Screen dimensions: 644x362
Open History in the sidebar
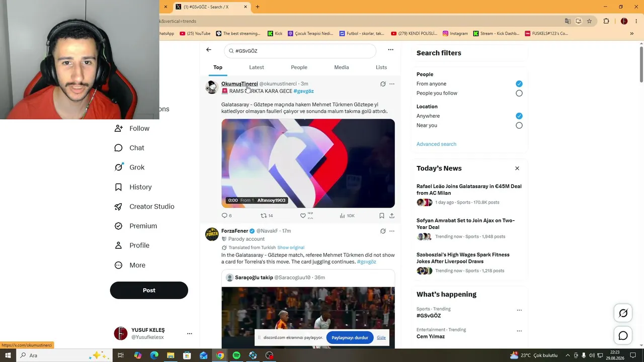tap(133, 187)
